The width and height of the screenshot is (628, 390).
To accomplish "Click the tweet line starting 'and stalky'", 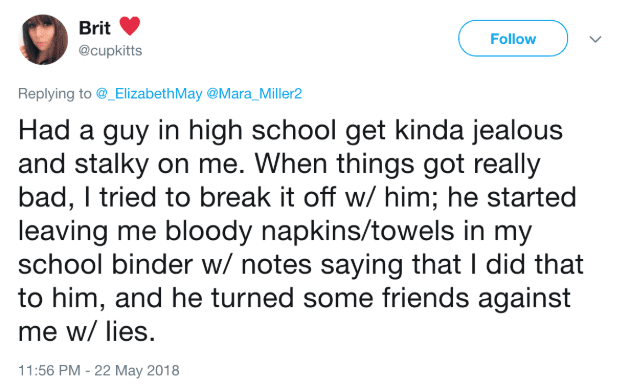I will [x=280, y=165].
